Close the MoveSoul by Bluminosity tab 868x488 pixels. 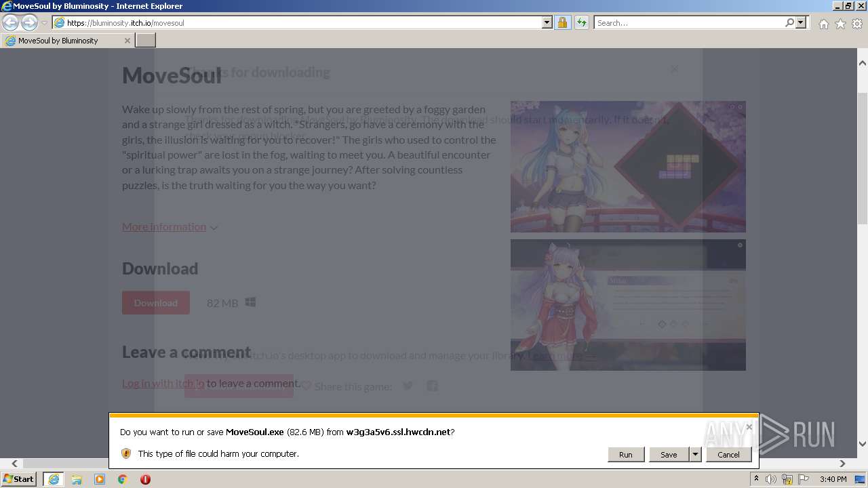click(127, 41)
